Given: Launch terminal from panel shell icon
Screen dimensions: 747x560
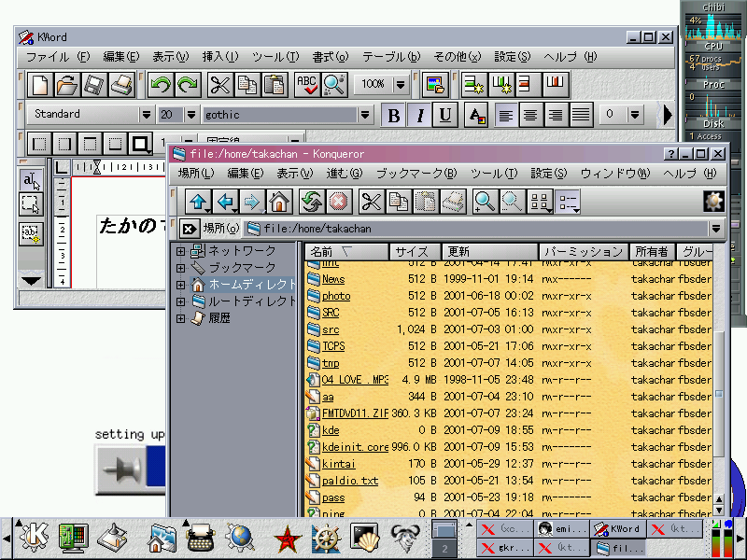Looking at the screenshot, I should click(365, 538).
